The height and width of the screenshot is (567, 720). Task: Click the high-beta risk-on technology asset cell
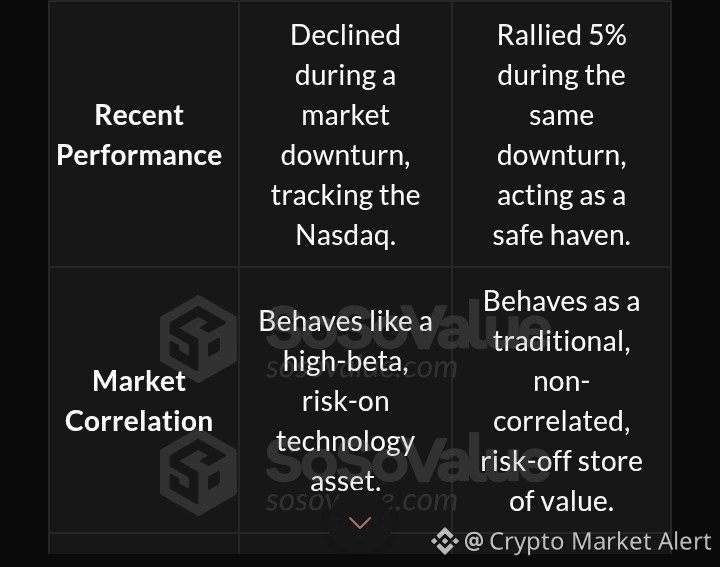345,400
